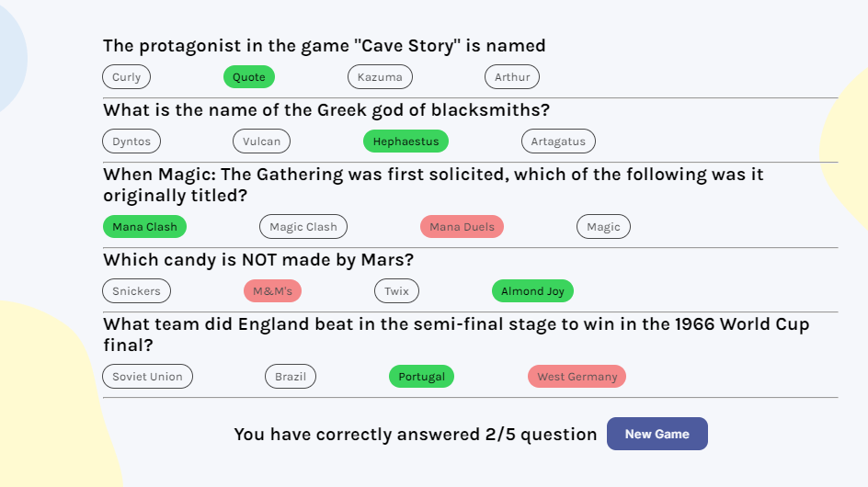
Task: Choose Dyntos for the Greek god question
Action: point(131,142)
